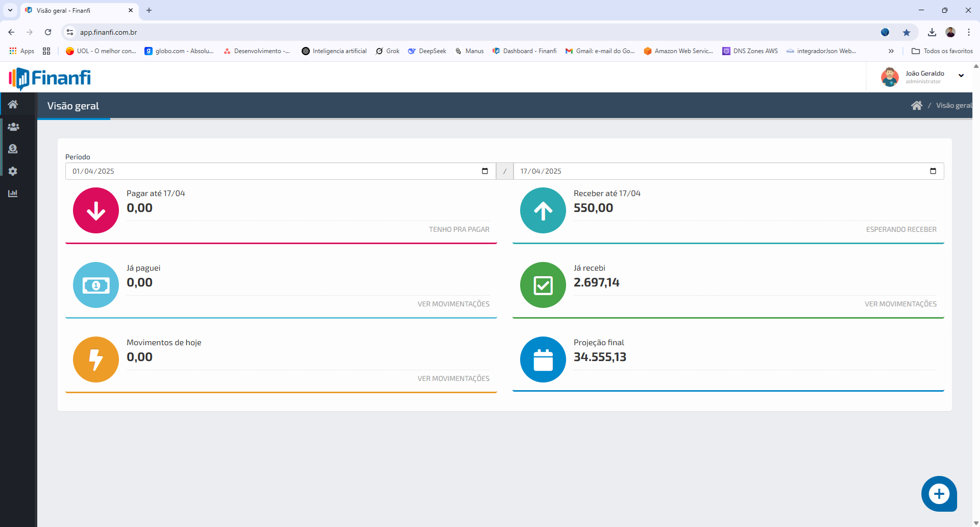Open the clients section via people icon
The height and width of the screenshot is (527, 980).
click(13, 127)
